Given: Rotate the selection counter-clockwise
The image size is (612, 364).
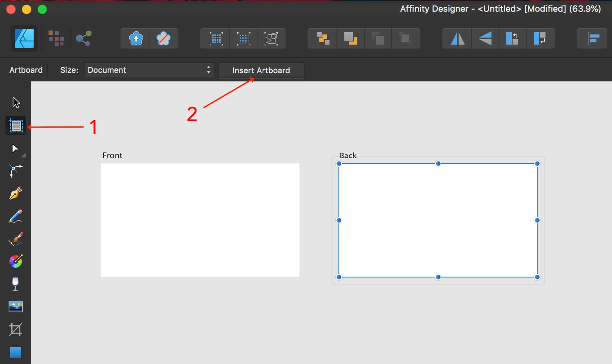Looking at the screenshot, I should click(512, 38).
